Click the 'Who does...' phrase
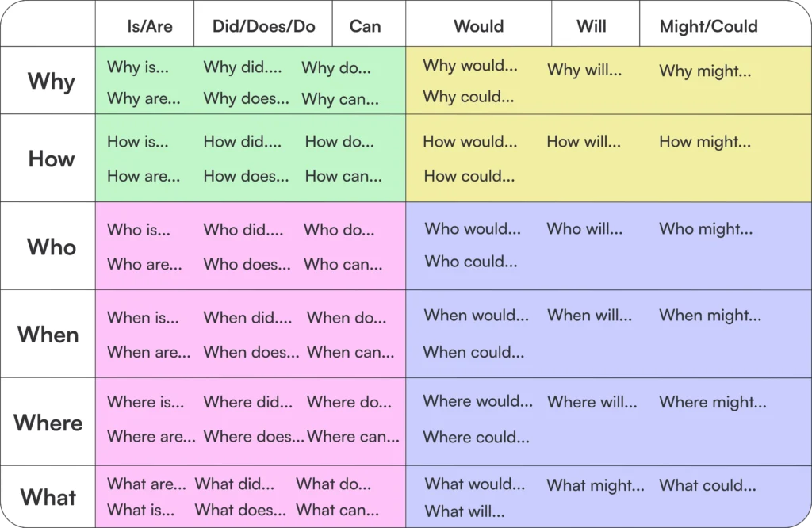 247,264
